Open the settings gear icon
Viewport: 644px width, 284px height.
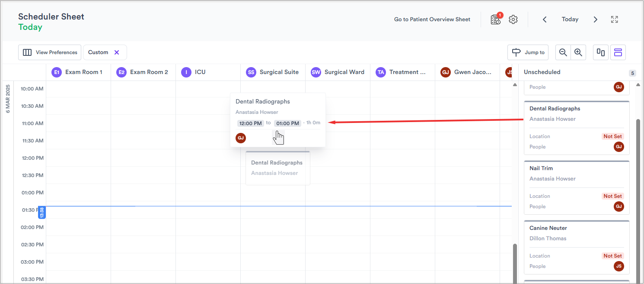(513, 19)
